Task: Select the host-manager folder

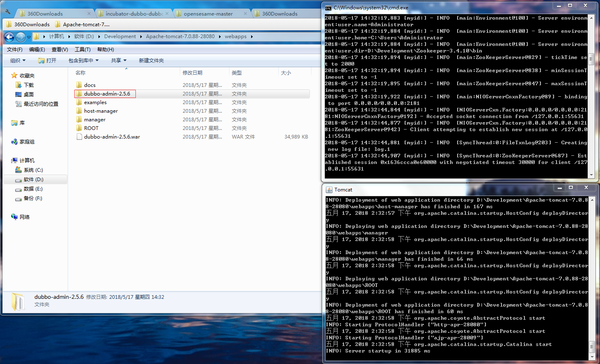Action: (x=101, y=111)
